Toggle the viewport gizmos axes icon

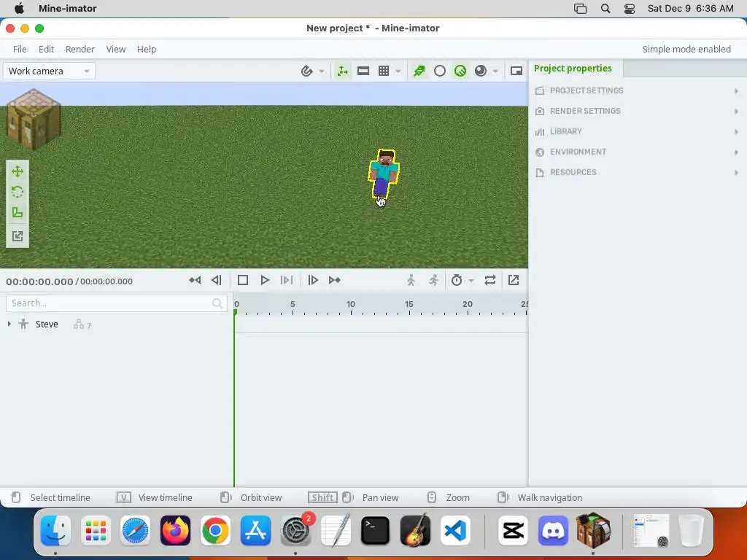tap(342, 71)
